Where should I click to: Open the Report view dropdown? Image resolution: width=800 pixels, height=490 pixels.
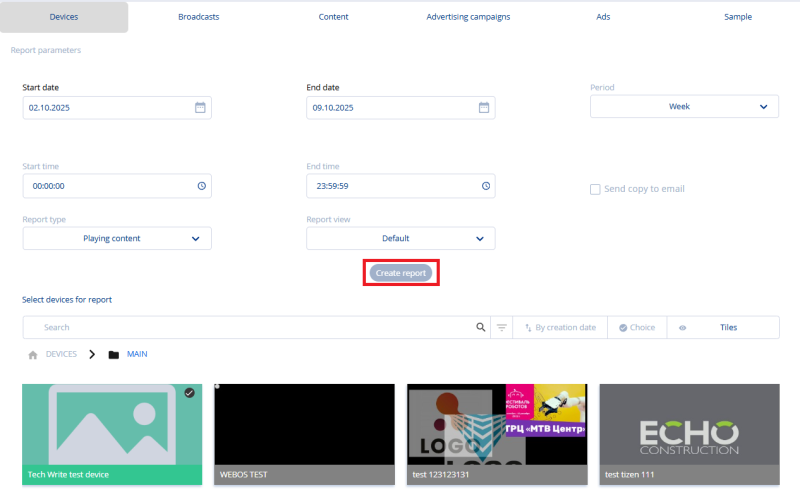coord(400,239)
